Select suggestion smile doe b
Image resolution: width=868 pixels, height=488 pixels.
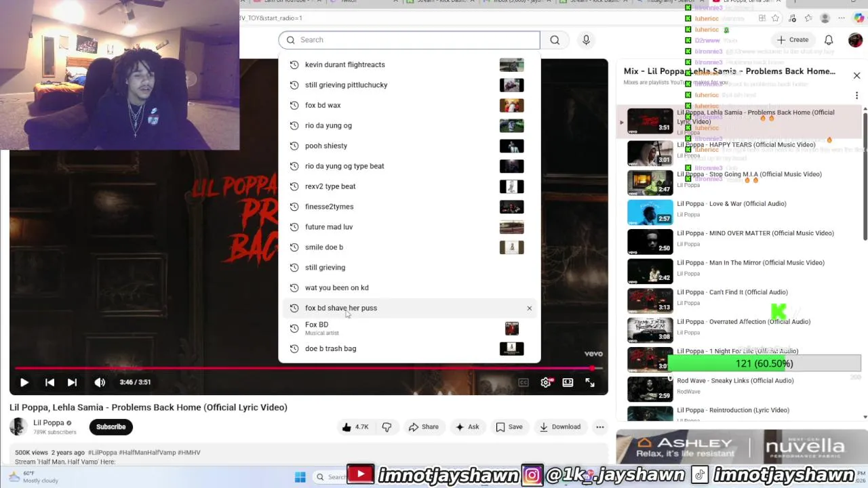tap(409, 247)
